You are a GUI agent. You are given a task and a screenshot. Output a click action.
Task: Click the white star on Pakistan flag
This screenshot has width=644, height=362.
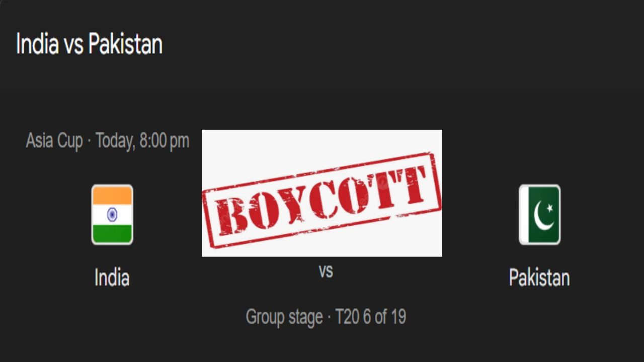pos(548,208)
